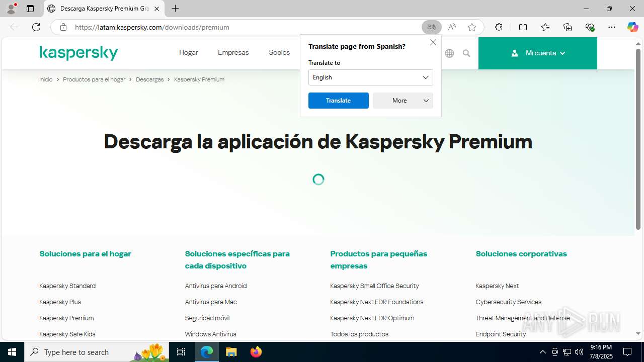Viewport: 644px width, 362px height.
Task: Click the Edge profile icon
Action: 11,8
